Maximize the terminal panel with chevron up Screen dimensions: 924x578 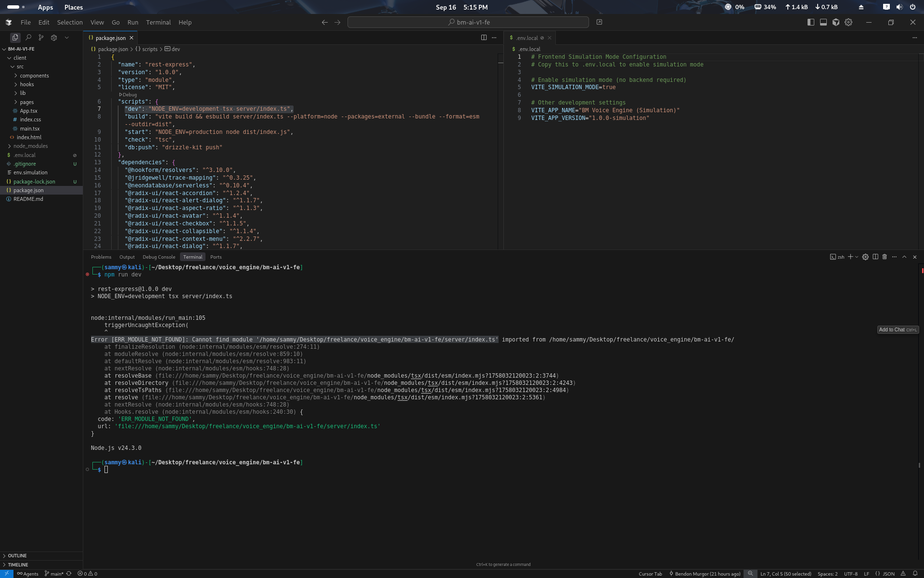pyautogui.click(x=904, y=257)
